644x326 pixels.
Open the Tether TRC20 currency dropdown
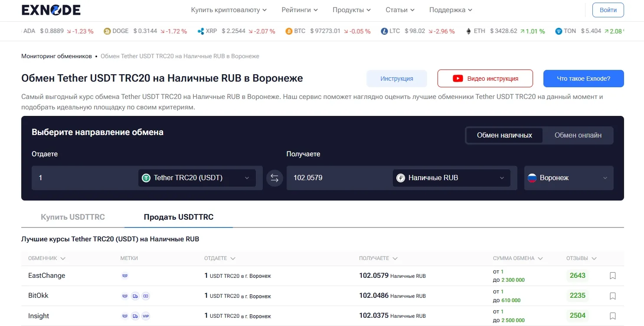196,178
